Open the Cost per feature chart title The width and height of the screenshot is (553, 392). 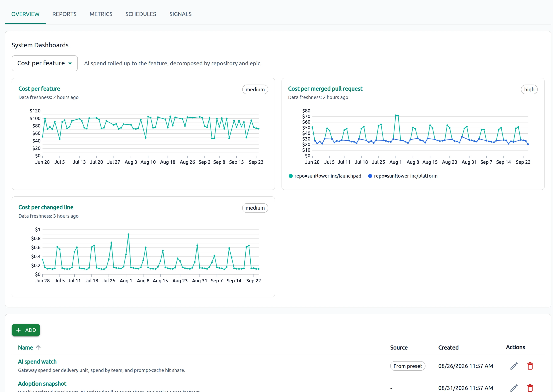click(39, 89)
